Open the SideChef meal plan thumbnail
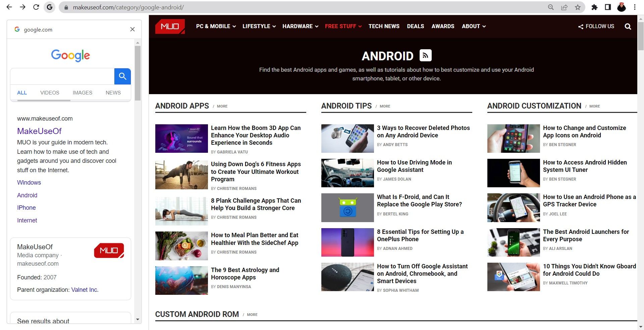This screenshot has width=644, height=330. coord(181,246)
